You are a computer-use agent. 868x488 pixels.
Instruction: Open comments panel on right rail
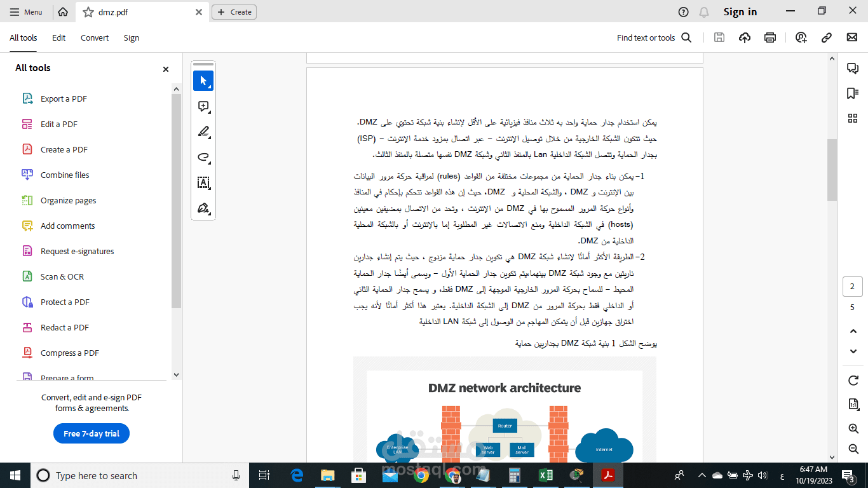853,68
